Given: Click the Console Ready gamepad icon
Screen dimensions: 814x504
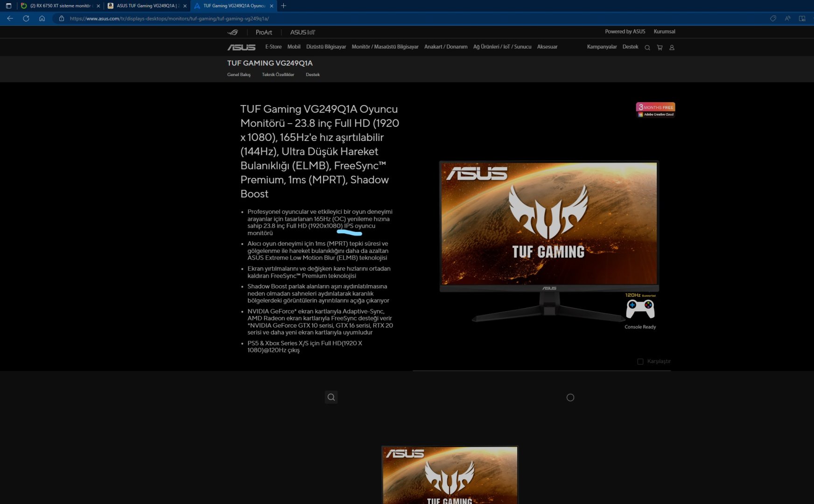Looking at the screenshot, I should (640, 309).
